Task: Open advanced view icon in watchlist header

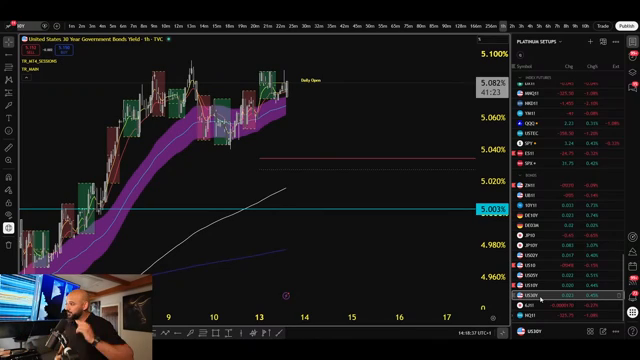Action: click(603, 42)
